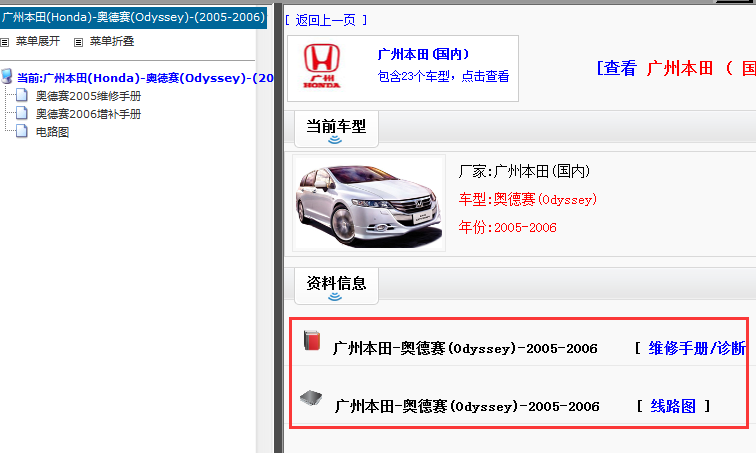
Task: Click the white Odyssey car thumbnail
Action: click(369, 203)
